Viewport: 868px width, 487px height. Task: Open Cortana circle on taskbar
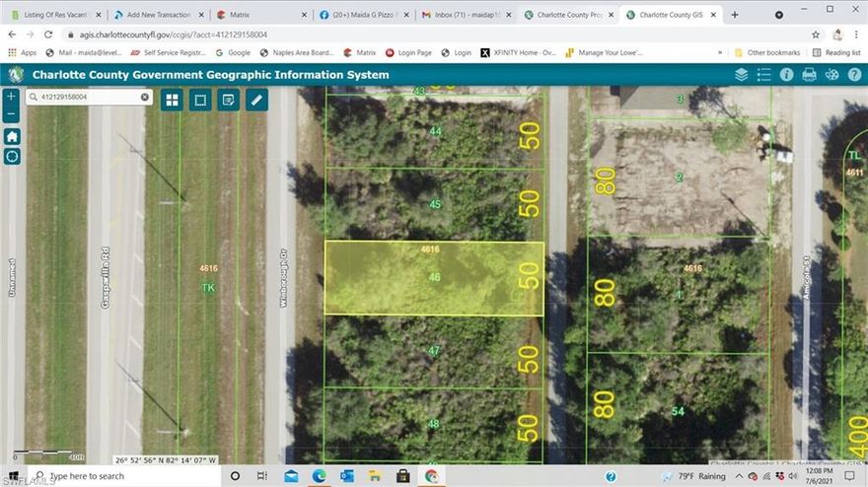pos(235,476)
